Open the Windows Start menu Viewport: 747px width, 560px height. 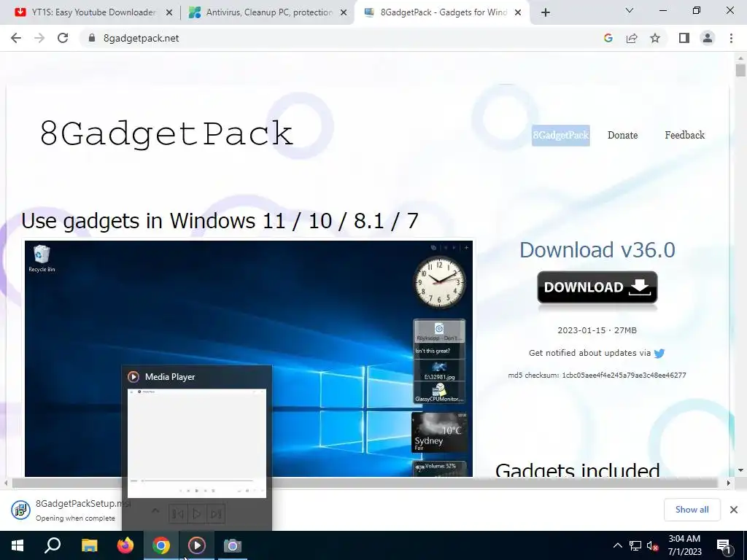tap(18, 545)
